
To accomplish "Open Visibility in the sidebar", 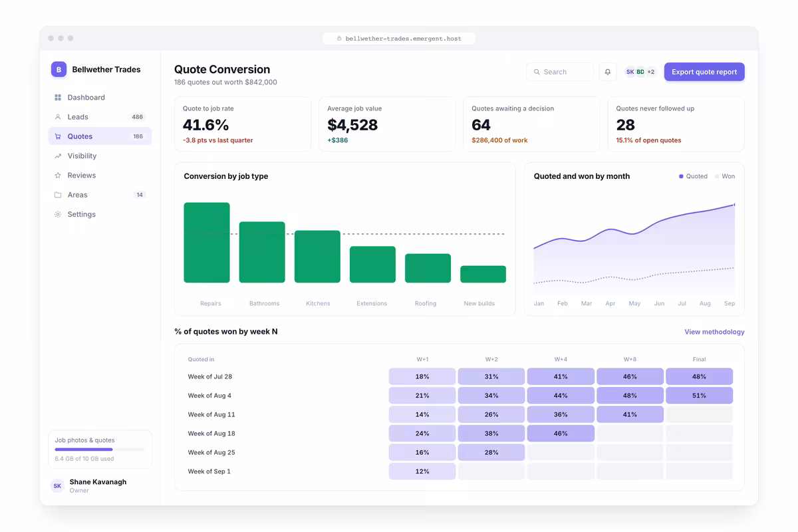I will coord(100,156).
